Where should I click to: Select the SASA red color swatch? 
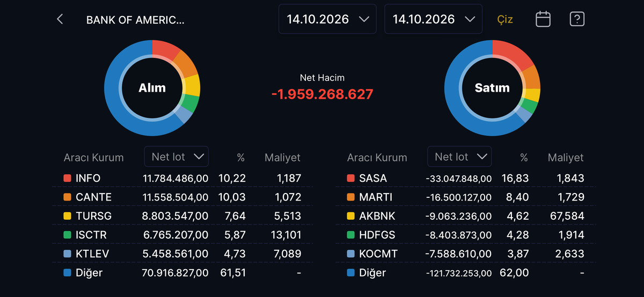[350, 178]
